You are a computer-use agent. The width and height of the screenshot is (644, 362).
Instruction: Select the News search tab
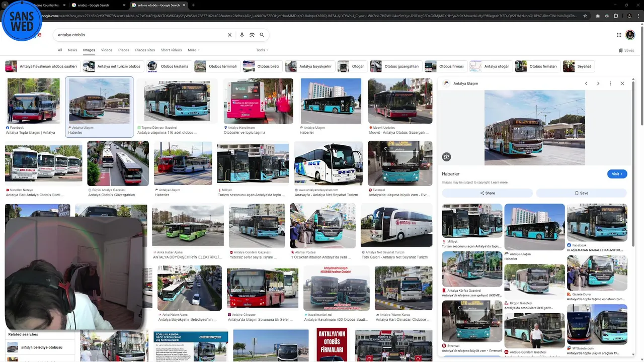(x=72, y=50)
